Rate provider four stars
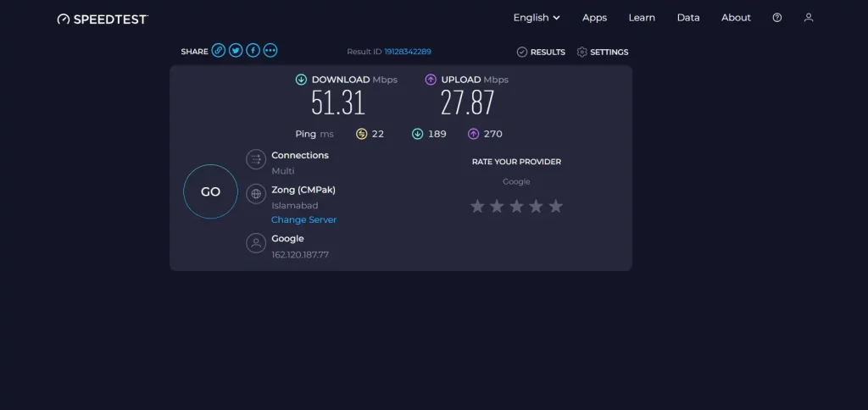This screenshot has height=410, width=868. (x=536, y=207)
